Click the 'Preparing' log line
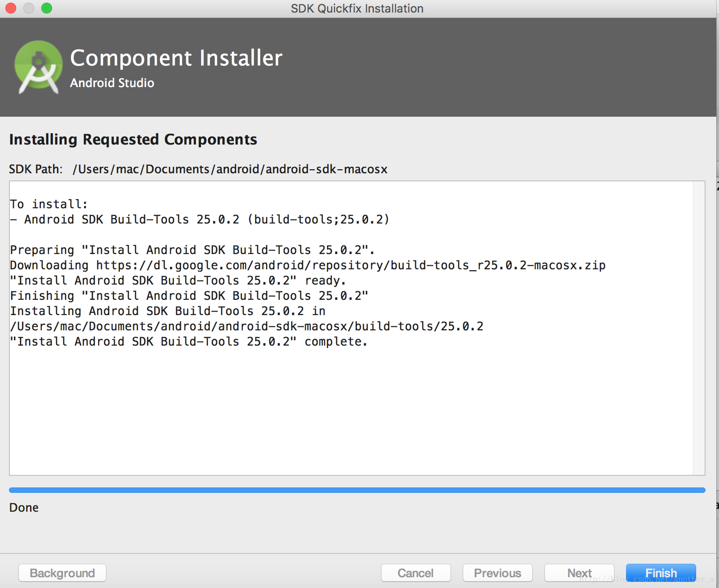This screenshot has height=588, width=719. [193, 250]
